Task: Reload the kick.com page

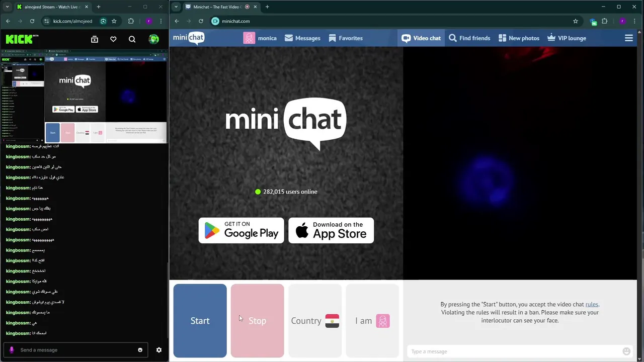Action: point(32,21)
